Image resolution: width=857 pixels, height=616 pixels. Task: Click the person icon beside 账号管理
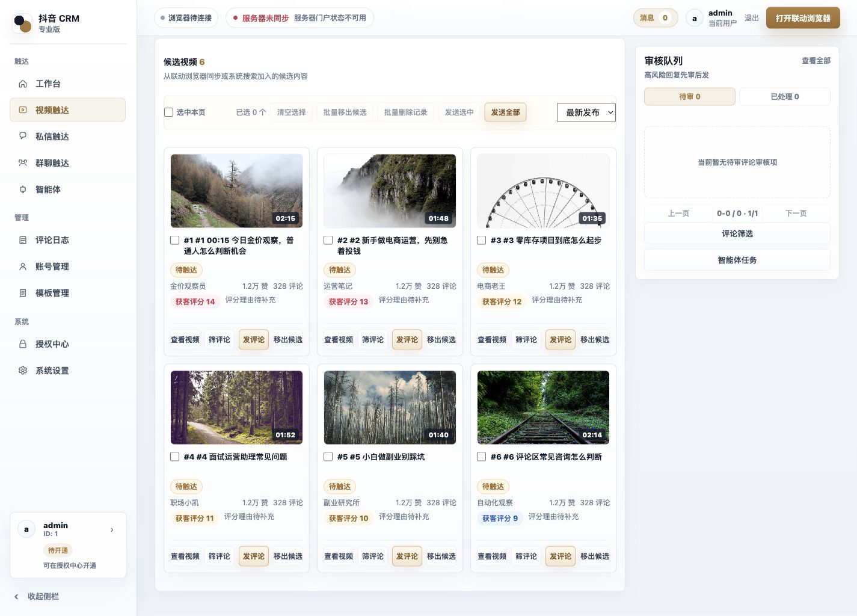[x=23, y=266]
